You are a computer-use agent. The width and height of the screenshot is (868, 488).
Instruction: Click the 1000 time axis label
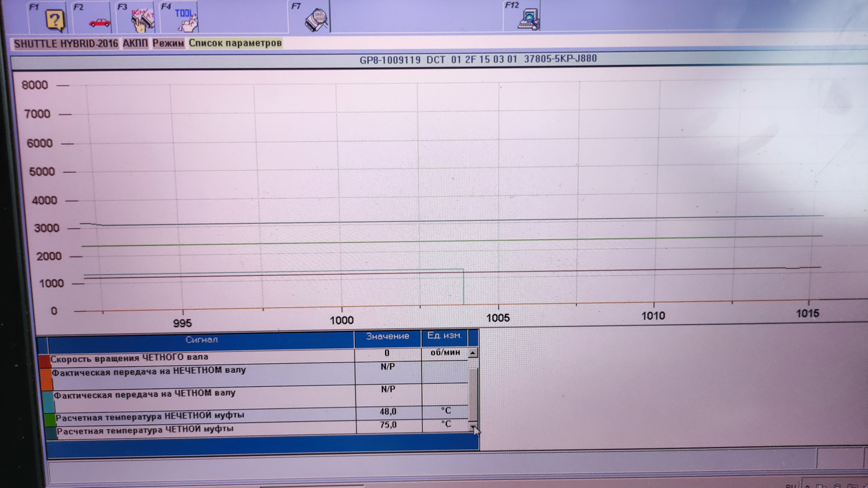[341, 320]
